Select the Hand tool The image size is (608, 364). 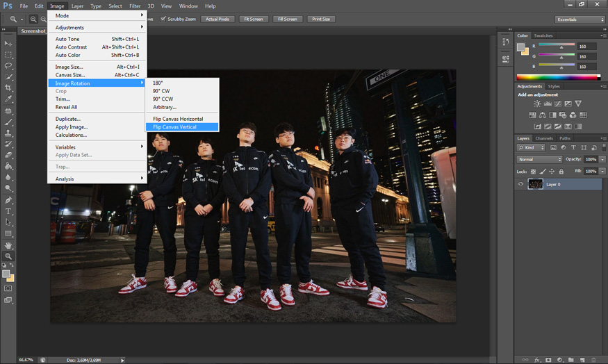[x=8, y=245]
